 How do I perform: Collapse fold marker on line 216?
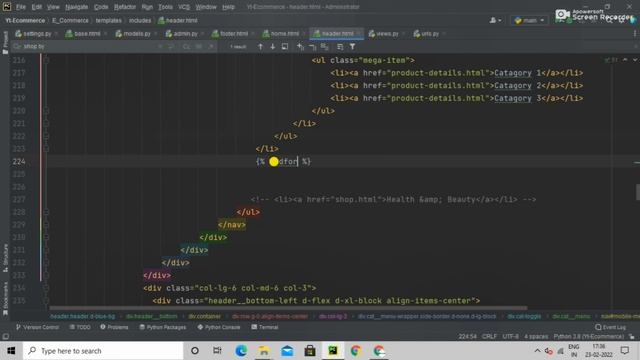47,60
